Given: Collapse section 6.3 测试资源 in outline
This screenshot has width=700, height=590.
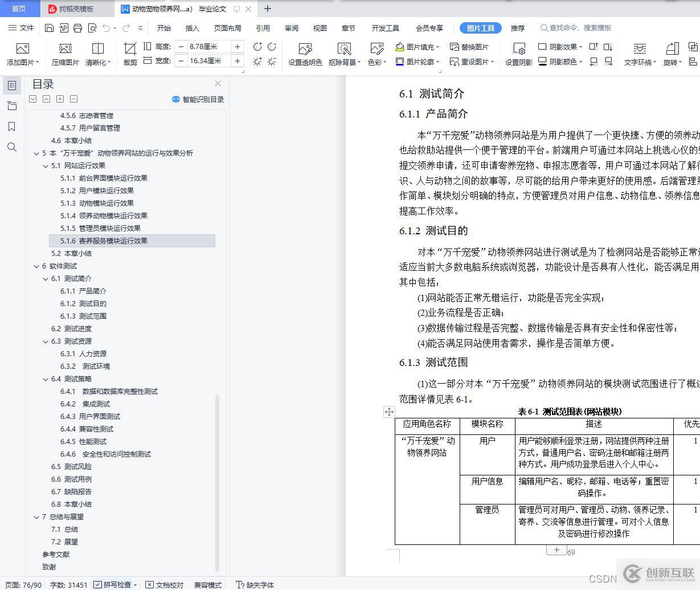Looking at the screenshot, I should pos(45,341).
